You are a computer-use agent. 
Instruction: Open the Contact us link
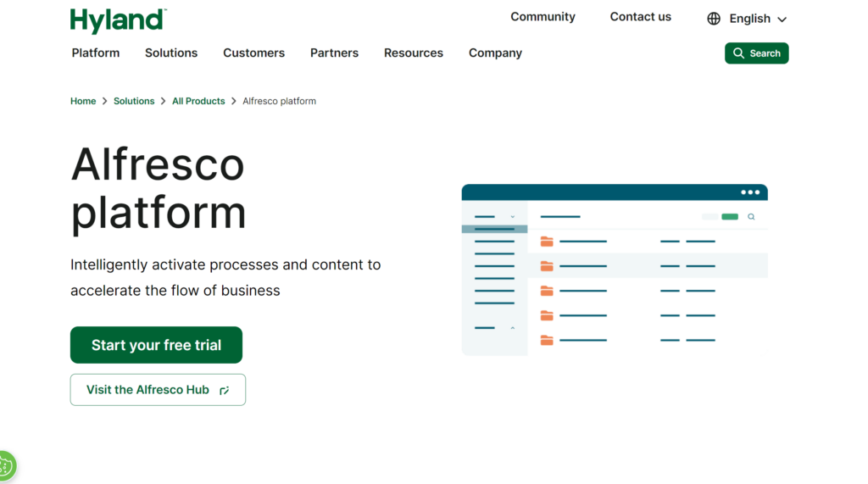pyautogui.click(x=640, y=17)
